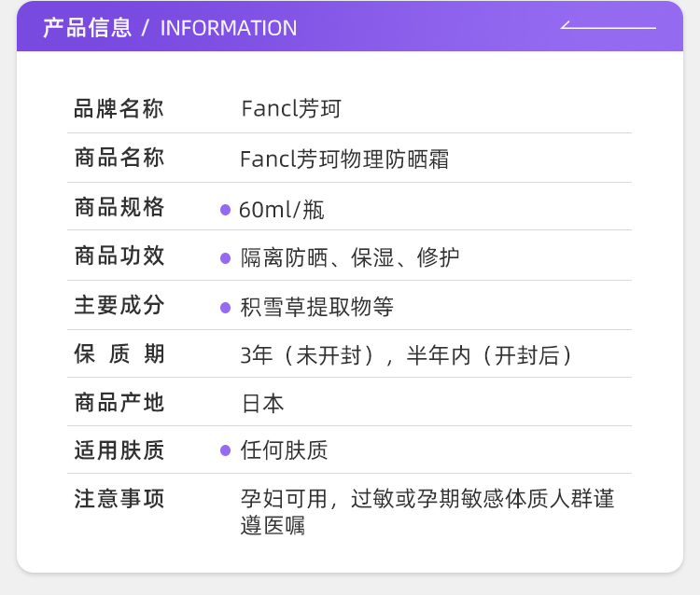Click the arrow line icon in the purple header
Image resolution: width=700 pixels, height=595 pixels.
click(608, 26)
